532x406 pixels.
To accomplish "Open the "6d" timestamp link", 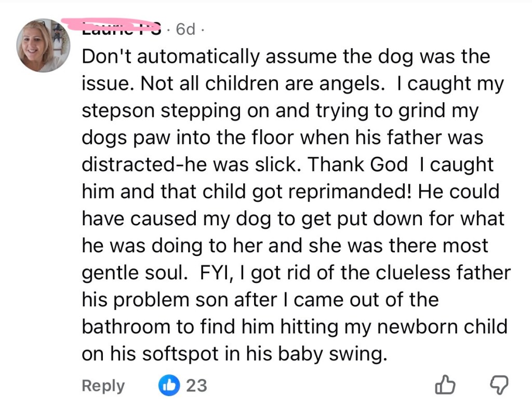I will (x=185, y=29).
